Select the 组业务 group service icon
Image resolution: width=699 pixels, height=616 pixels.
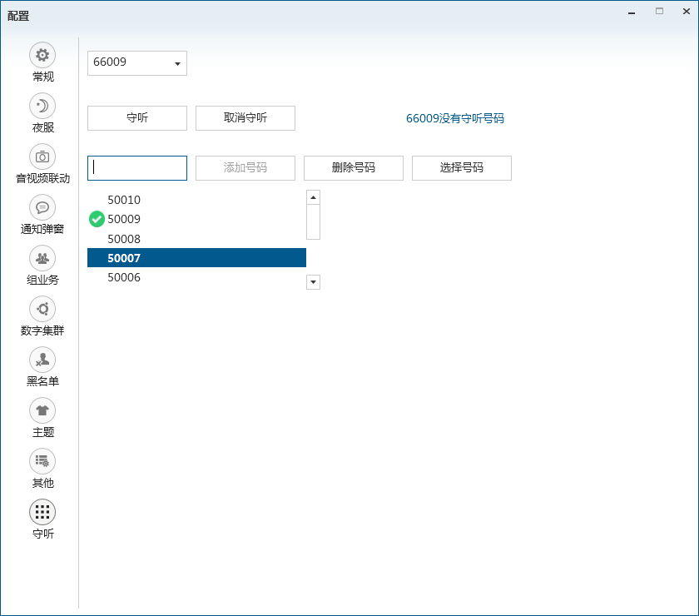pos(42,258)
